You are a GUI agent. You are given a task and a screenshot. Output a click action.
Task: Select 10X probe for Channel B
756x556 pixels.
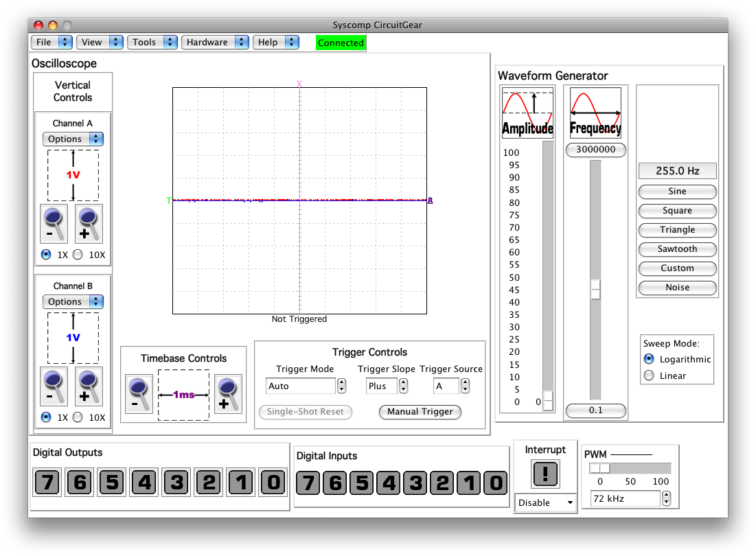click(78, 417)
